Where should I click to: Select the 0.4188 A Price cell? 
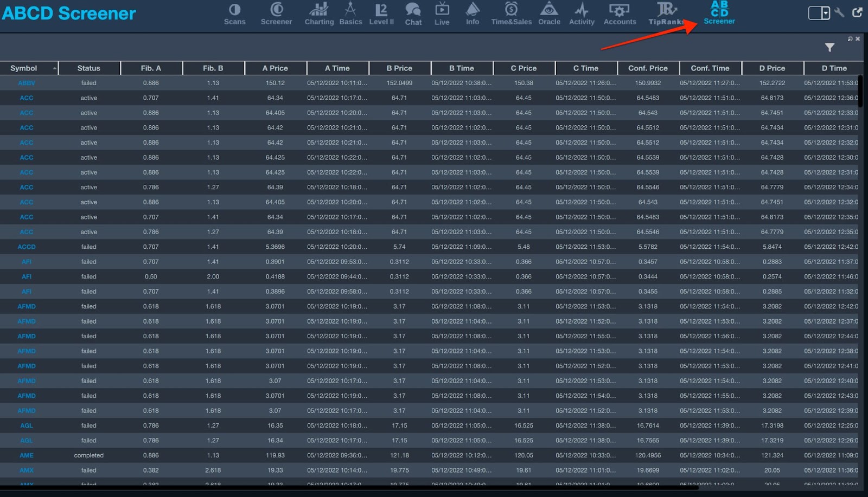click(275, 276)
